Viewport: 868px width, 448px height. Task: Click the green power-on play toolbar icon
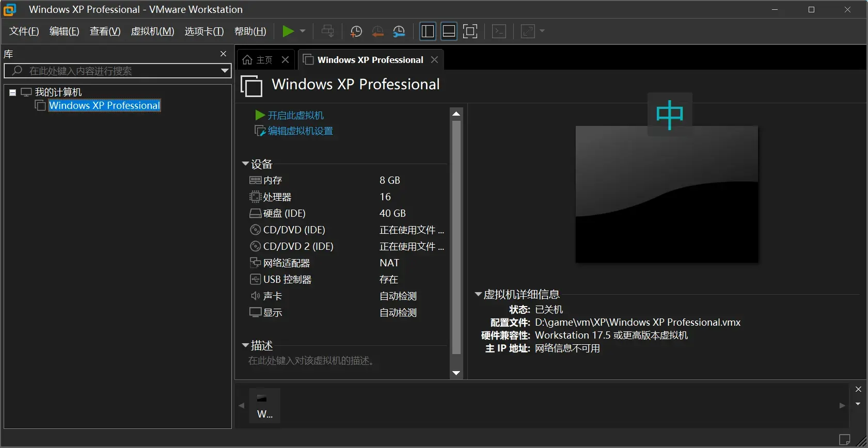288,31
